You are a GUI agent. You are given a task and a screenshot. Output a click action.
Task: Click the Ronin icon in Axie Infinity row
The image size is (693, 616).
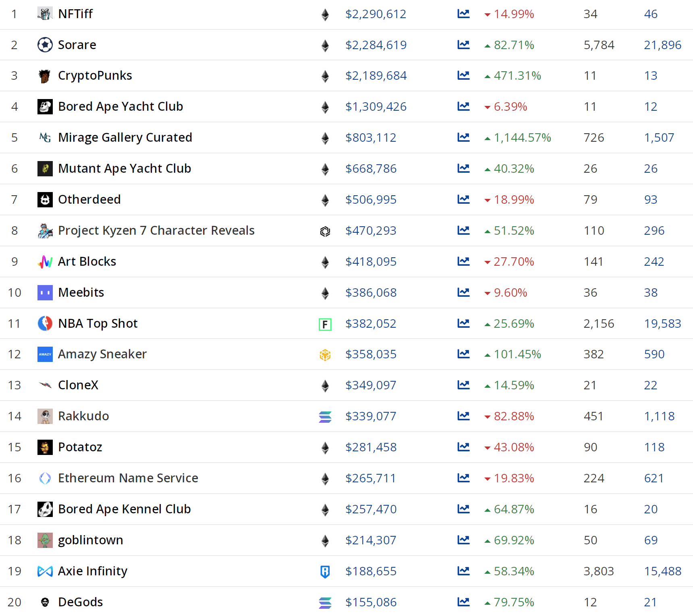tap(325, 572)
